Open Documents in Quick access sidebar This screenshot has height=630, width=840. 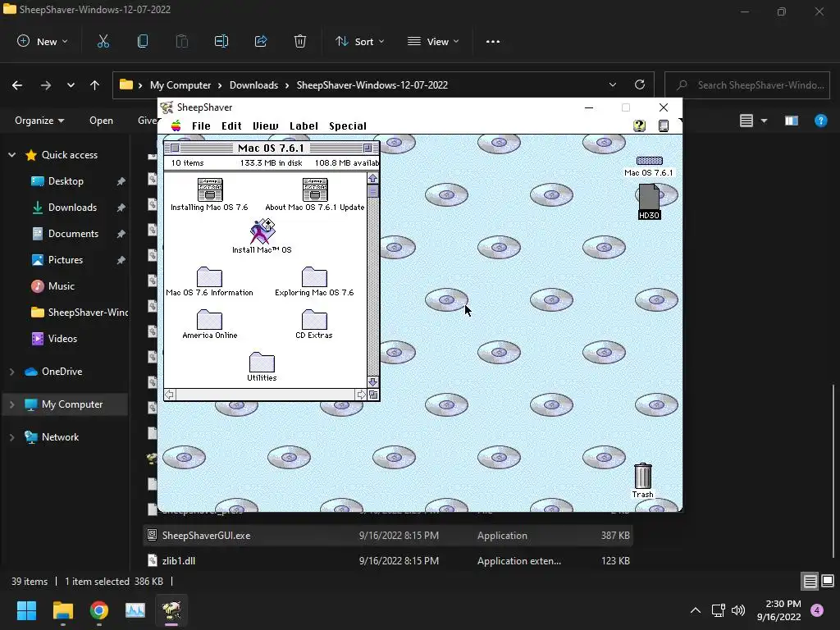[73, 234]
